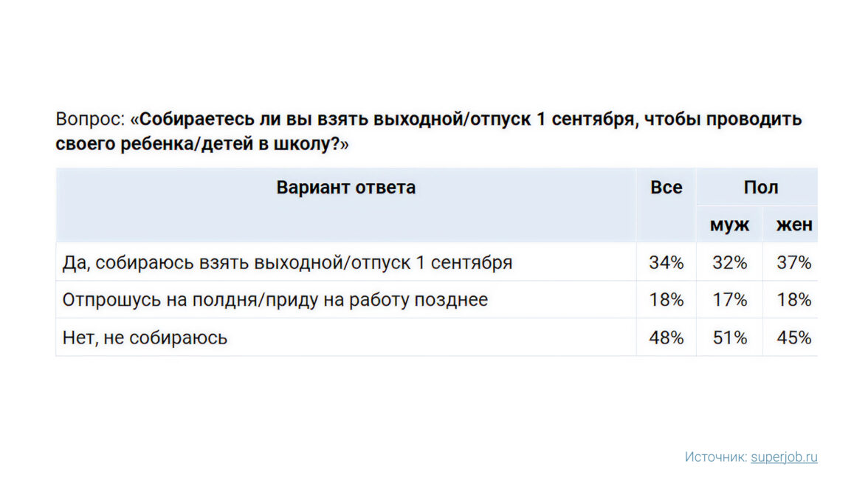Screen dimensions: 868x489
Task: Select the "жен" sub-column header
Action: (x=793, y=225)
